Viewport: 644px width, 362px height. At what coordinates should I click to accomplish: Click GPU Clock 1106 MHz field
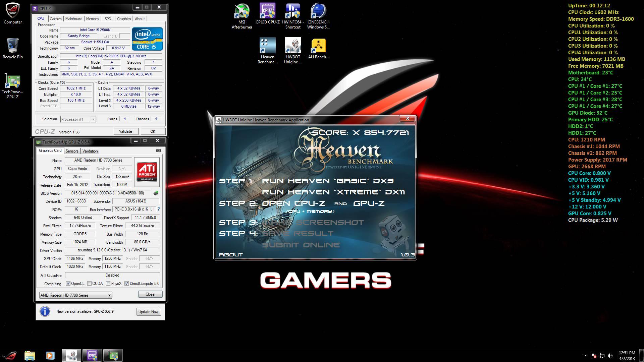click(75, 258)
